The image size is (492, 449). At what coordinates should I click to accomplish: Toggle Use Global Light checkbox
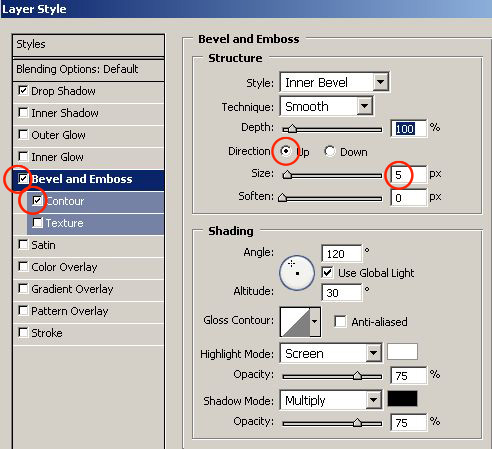pyautogui.click(x=327, y=273)
